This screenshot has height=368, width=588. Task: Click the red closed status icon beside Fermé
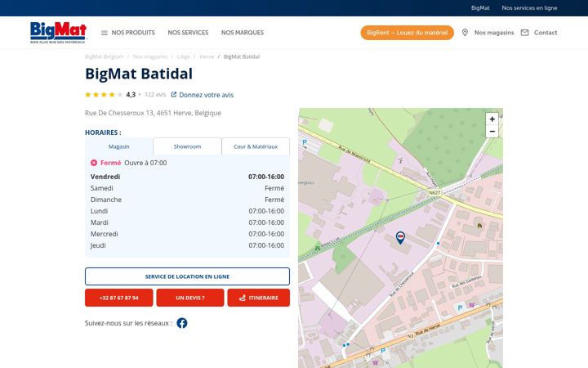[94, 163]
